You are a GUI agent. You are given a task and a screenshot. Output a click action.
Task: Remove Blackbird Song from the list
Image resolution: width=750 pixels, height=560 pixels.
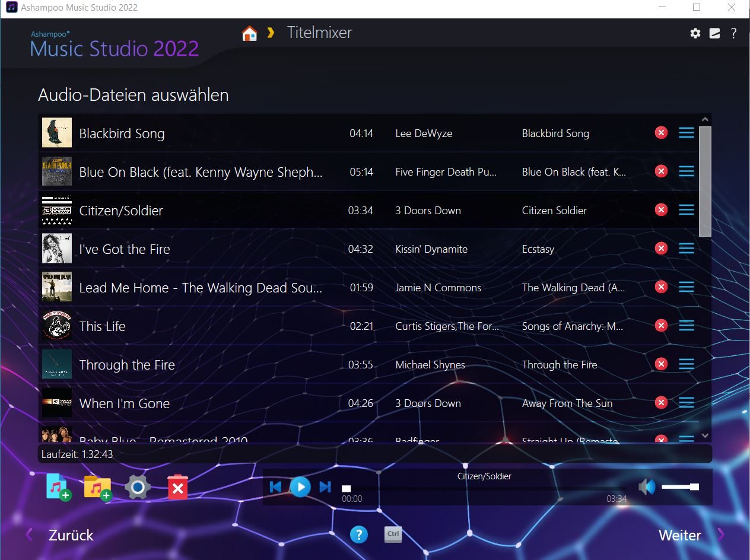(x=661, y=133)
